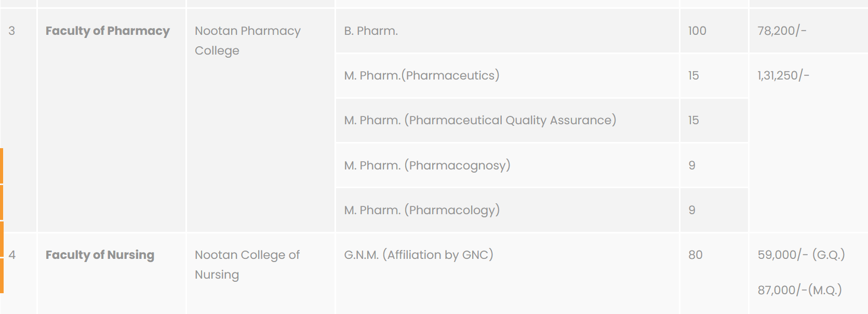Click the 78,200/- fee value
This screenshot has width=868, height=314.
coord(782,31)
